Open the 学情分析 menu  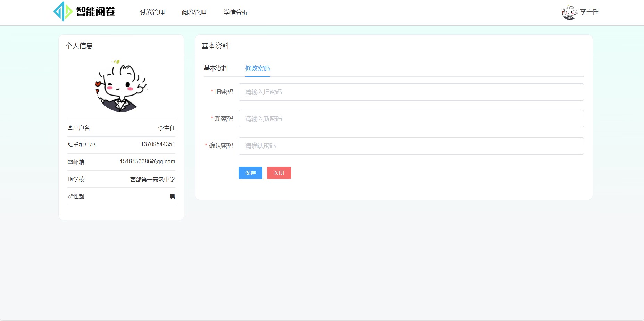coord(236,13)
